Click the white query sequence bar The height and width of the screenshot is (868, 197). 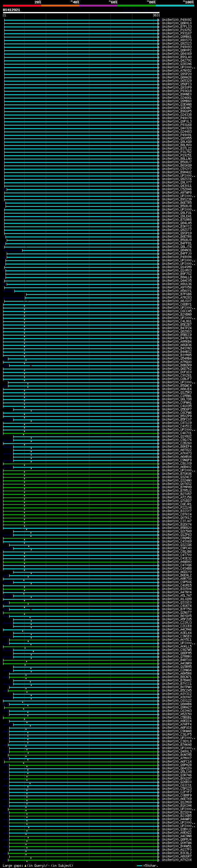81,12
